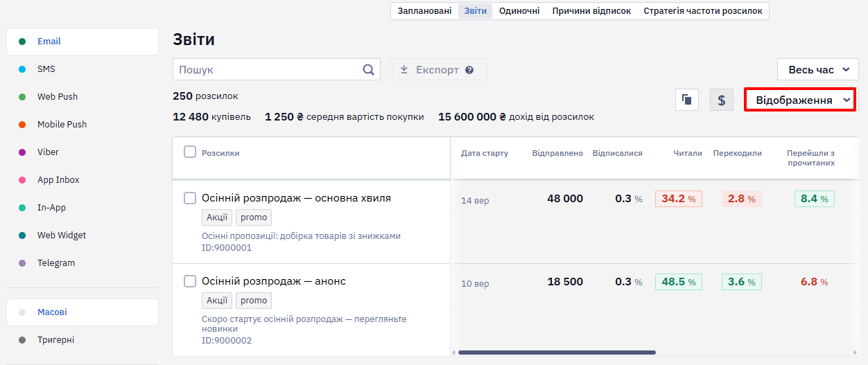This screenshot has height=365, width=868.
Task: Toggle the dollar revenue icon button
Action: pyautogui.click(x=722, y=100)
